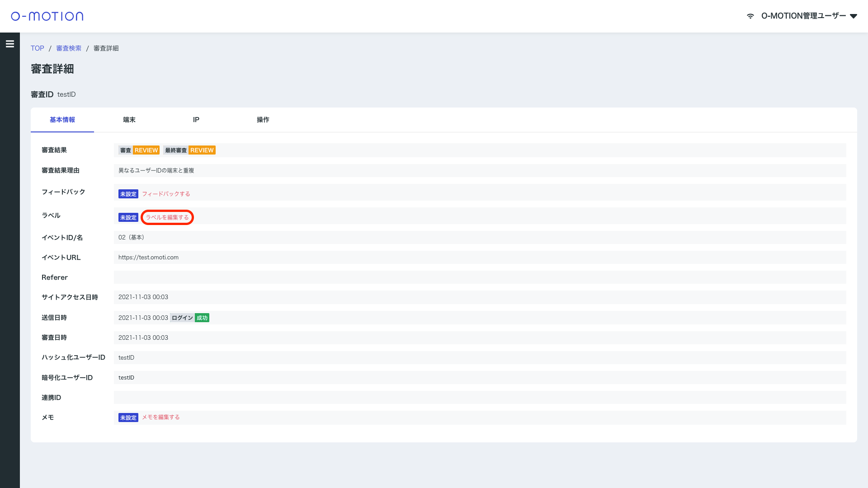Open the hamburger sidebar menu

pos(10,44)
